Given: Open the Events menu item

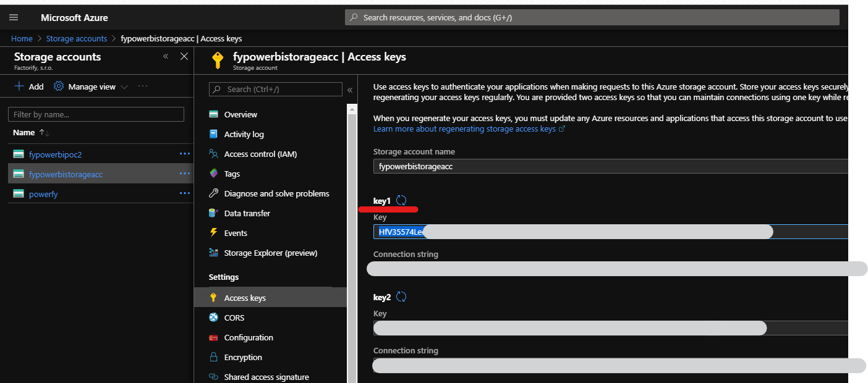Looking at the screenshot, I should click(x=236, y=233).
